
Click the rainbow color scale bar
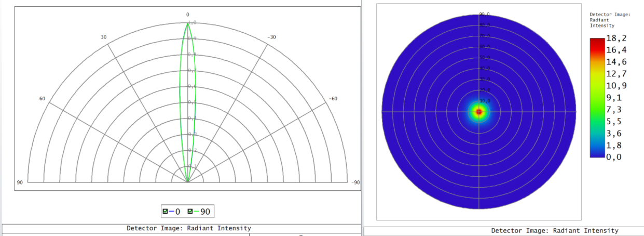point(597,97)
